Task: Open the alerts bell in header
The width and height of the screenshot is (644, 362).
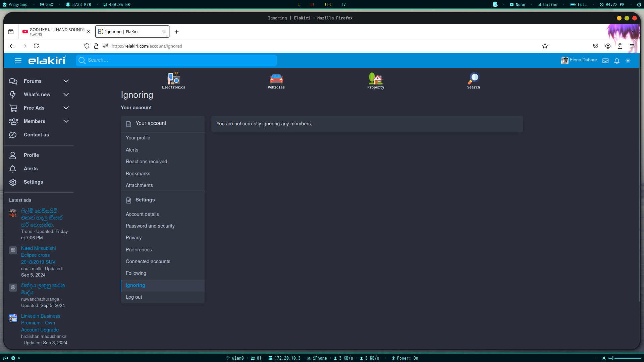Action: tap(617, 61)
